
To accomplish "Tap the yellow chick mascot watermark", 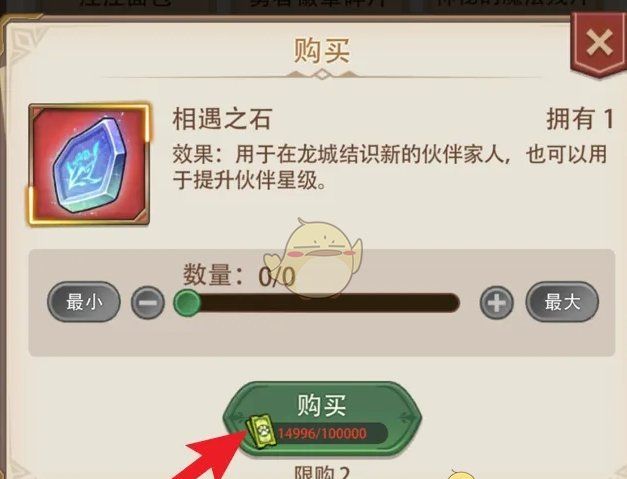I will [314, 259].
